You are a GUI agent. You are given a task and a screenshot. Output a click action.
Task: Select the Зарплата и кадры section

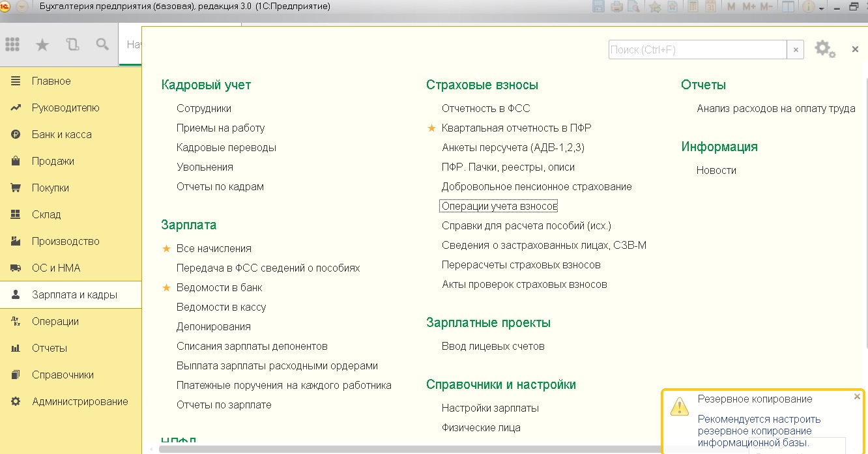tap(70, 294)
